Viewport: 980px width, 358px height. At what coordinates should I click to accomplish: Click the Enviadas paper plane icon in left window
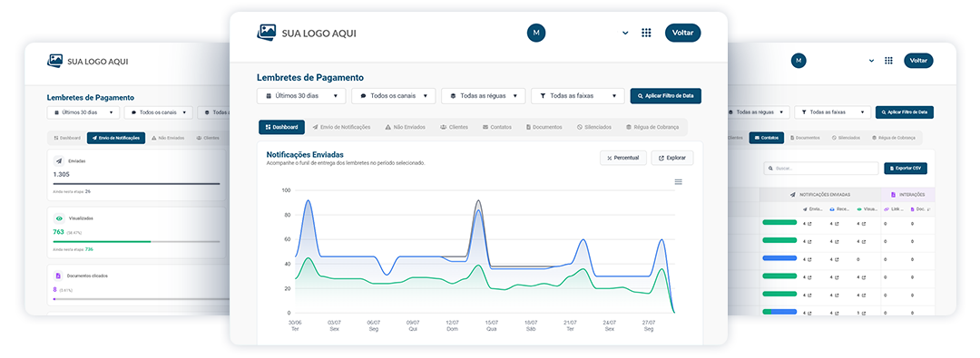click(59, 160)
